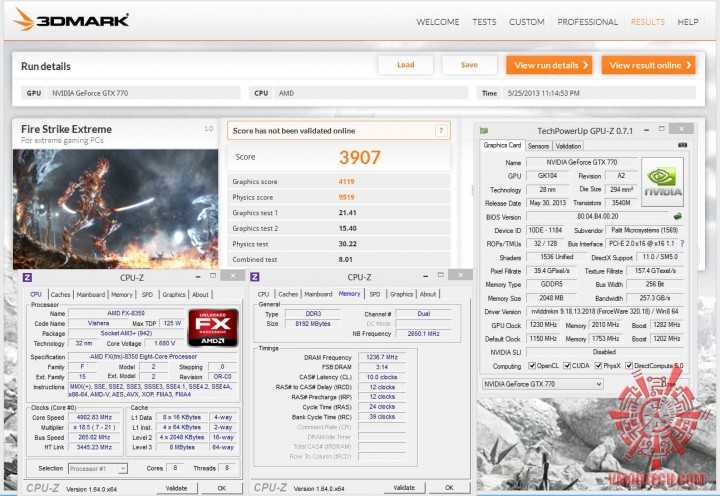The height and width of the screenshot is (496, 720).
Task: Click the Z icon of the right CPU-Z window
Action: pyautogui.click(x=255, y=276)
